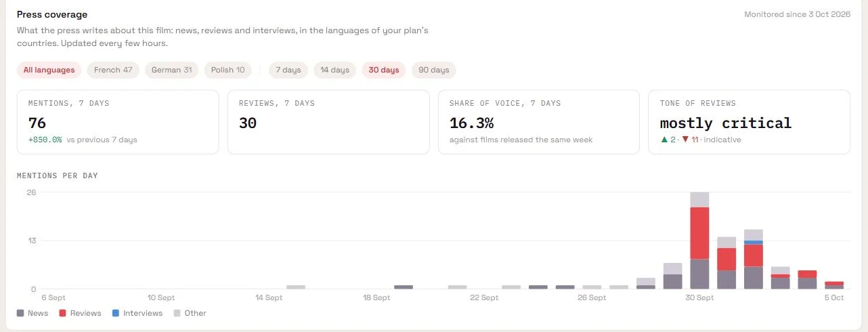This screenshot has height=332, width=868.
Task: Filter coverage by Polish 10
Action: 227,70
